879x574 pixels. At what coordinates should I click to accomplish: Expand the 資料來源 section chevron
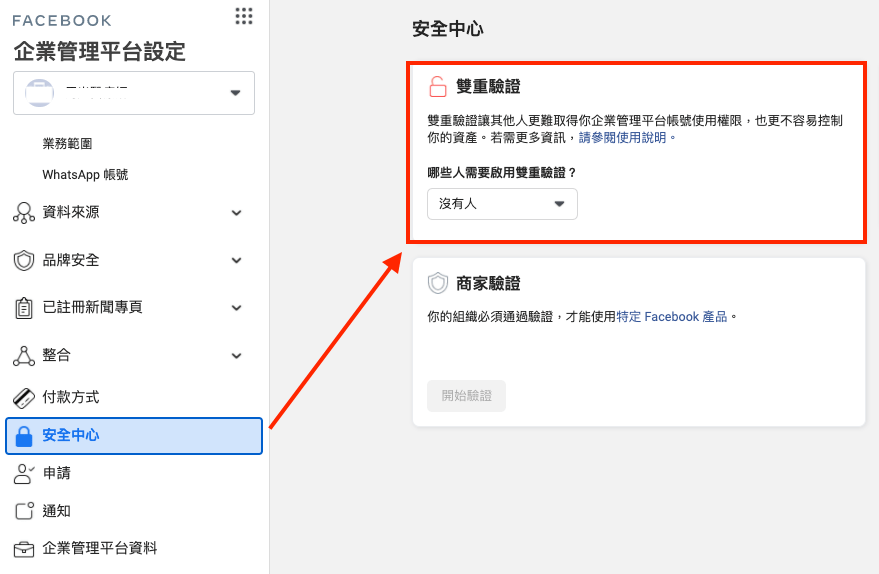(237, 212)
